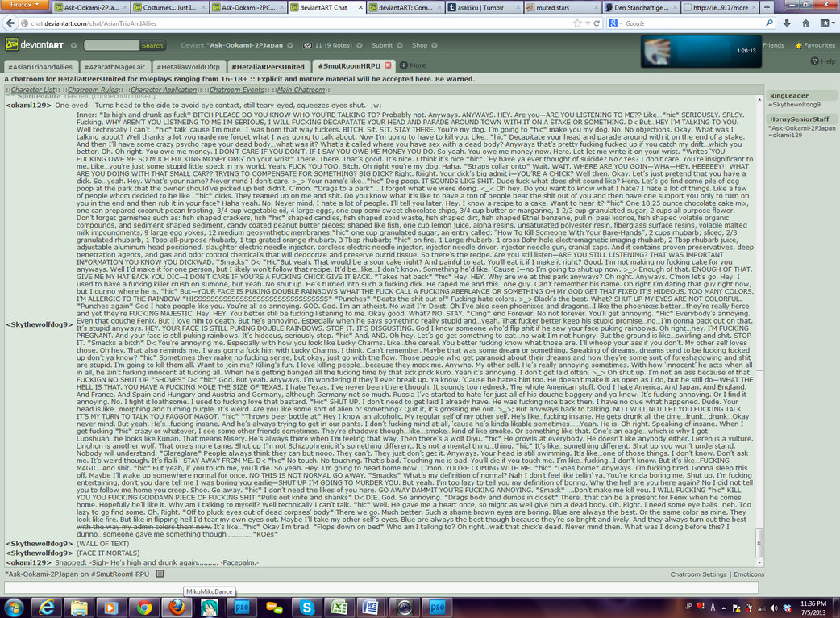Viewport: 840px width, 618px height.
Task: Select Ask-Ookami-2PJapan in HornySeniorStaff list
Action: [801, 128]
